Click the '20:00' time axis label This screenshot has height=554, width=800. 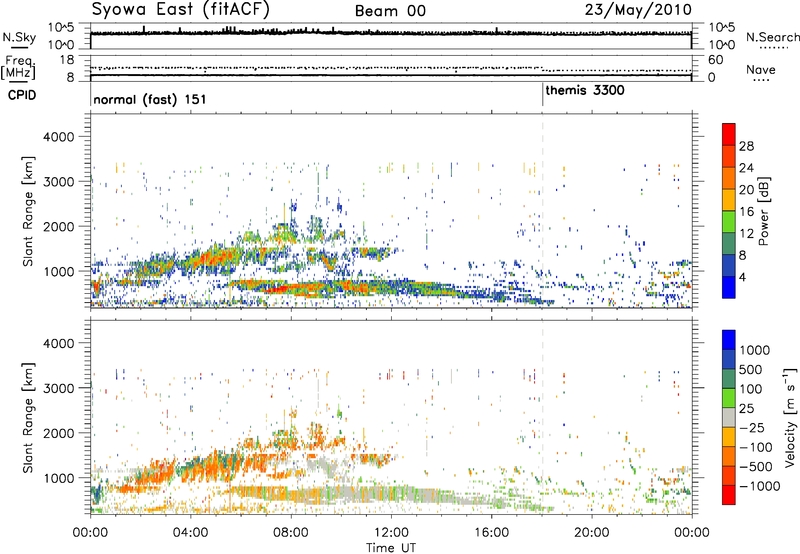592,533
